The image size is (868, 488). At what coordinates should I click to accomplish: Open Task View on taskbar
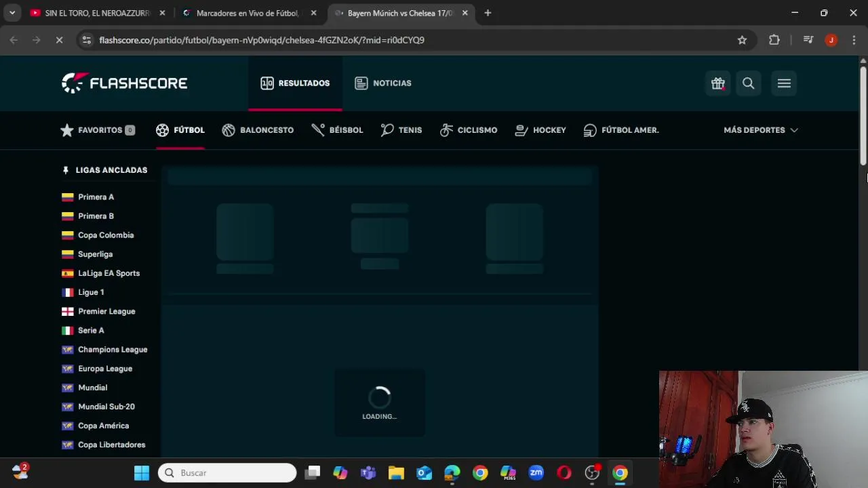pyautogui.click(x=312, y=473)
